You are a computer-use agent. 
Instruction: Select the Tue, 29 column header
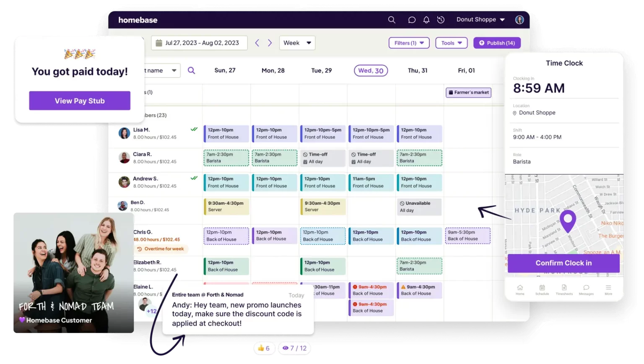322,70
